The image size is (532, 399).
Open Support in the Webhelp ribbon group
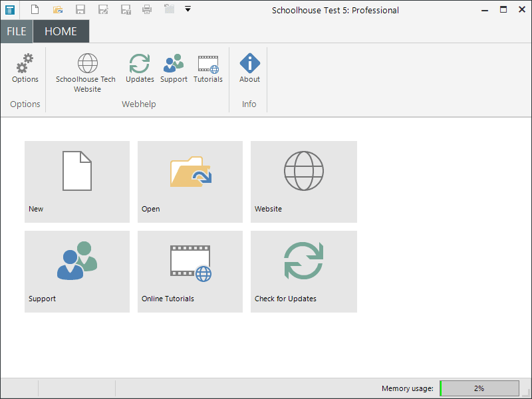tap(174, 68)
